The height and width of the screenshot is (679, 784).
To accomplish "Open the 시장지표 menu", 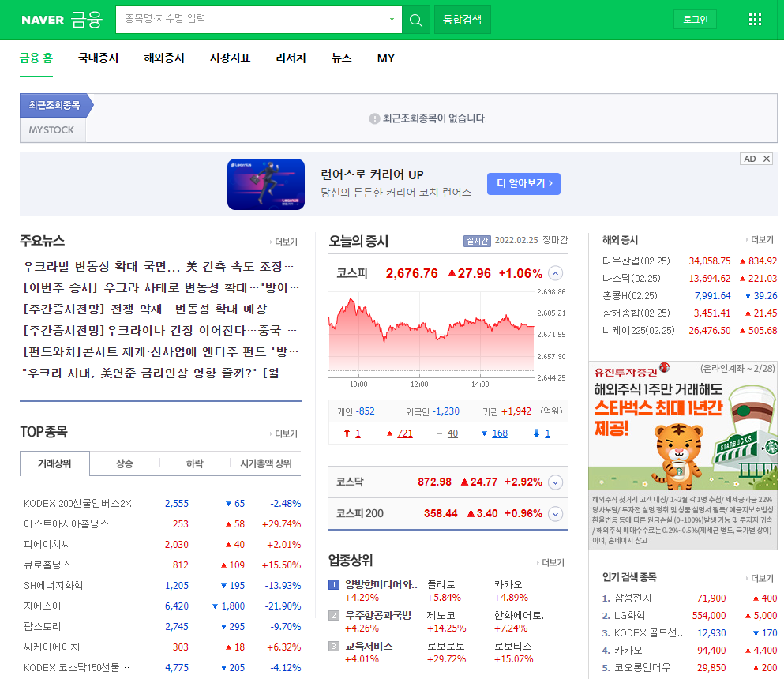I will click(x=230, y=58).
